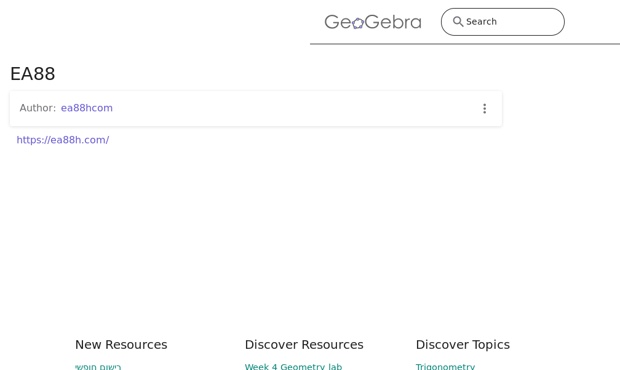
Task: Click the Discover Resources heading
Action: tap(304, 345)
